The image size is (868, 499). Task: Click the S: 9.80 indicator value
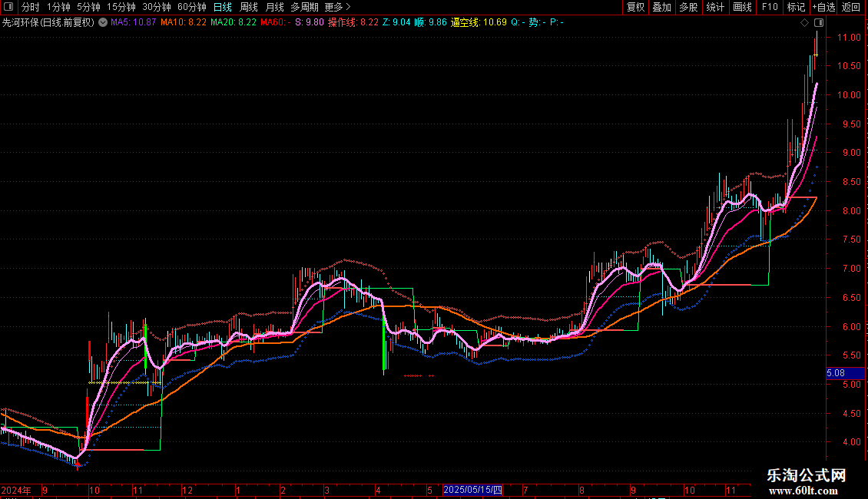[310, 23]
